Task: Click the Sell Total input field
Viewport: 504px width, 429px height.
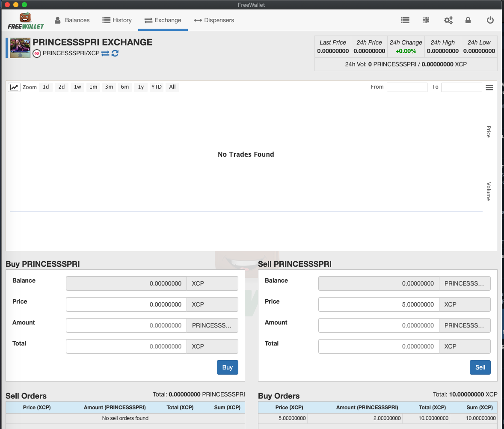Action: [x=379, y=346]
